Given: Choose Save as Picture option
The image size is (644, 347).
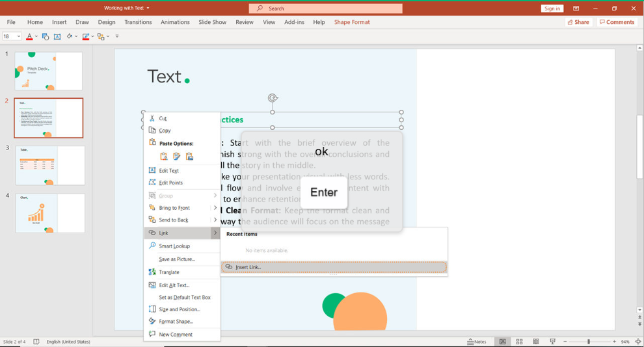Looking at the screenshot, I should pyautogui.click(x=182, y=259).
